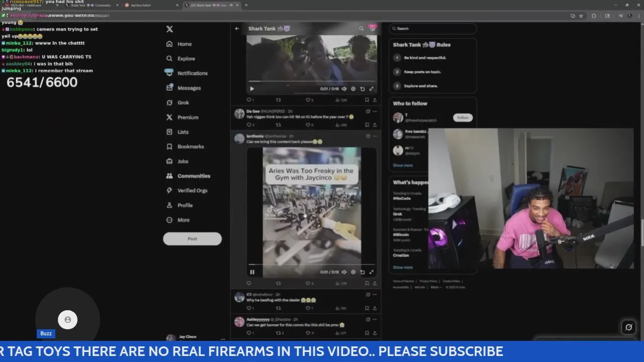This screenshot has height=362, width=644.
Task: Open a new browser tab
Action: (x=246, y=5)
